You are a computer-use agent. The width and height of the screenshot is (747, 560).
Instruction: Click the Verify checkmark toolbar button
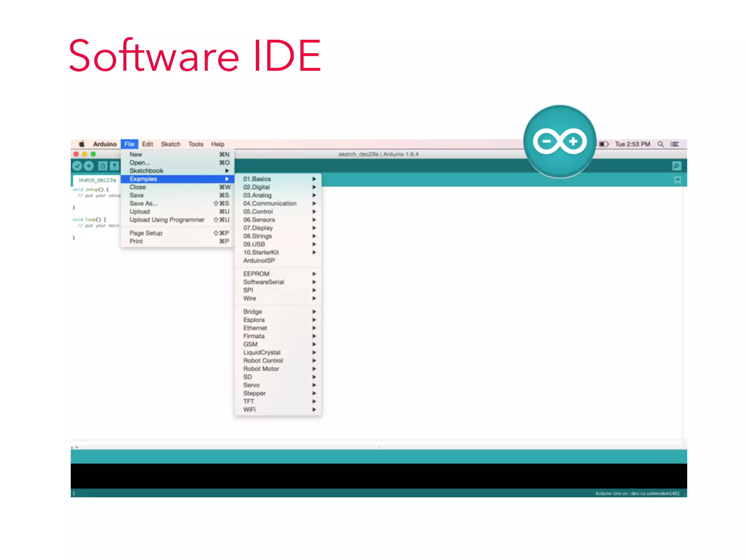pos(77,166)
